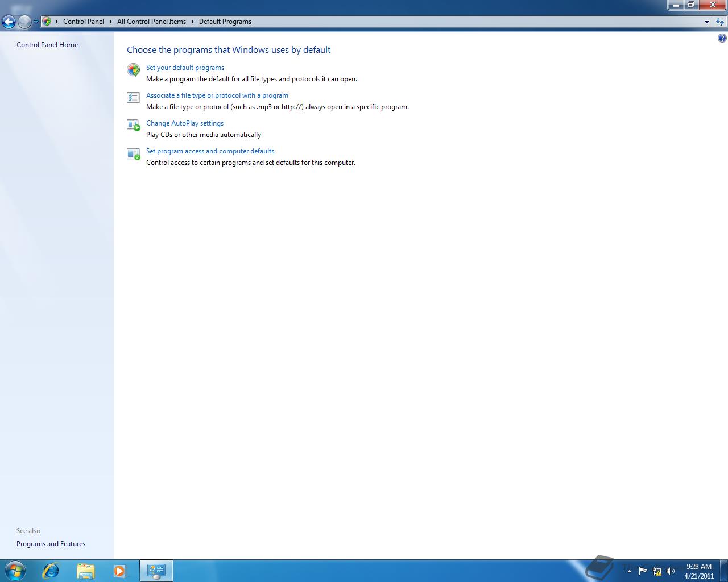Click the Associate a file type icon

tap(133, 98)
